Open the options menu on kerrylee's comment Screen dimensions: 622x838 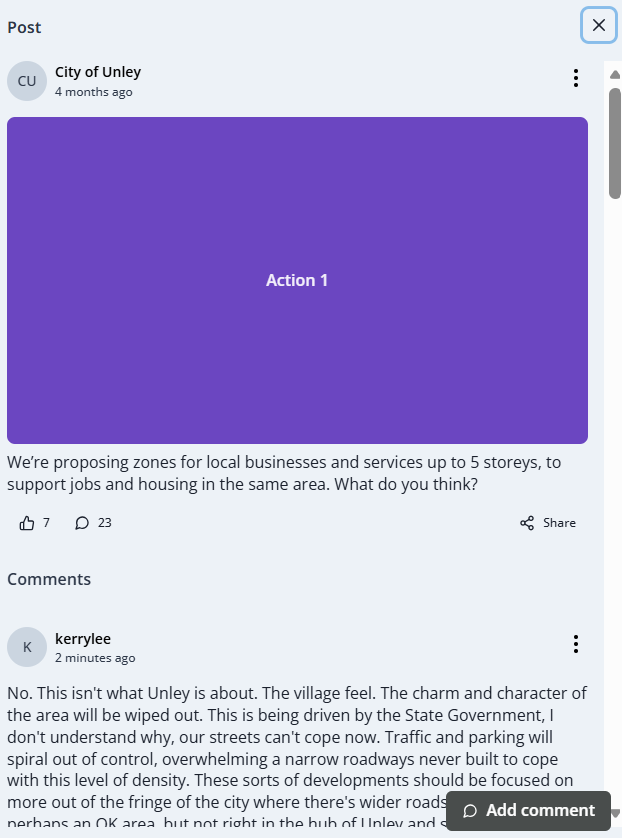(575, 644)
